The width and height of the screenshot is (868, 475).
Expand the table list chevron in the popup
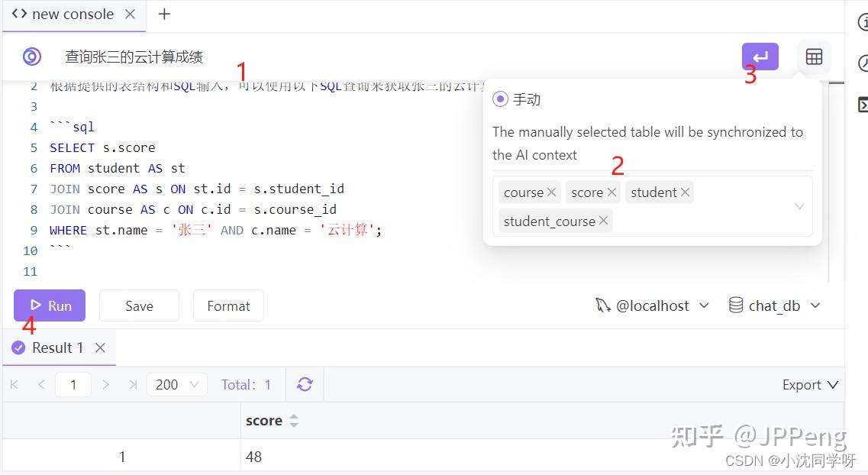[799, 206]
